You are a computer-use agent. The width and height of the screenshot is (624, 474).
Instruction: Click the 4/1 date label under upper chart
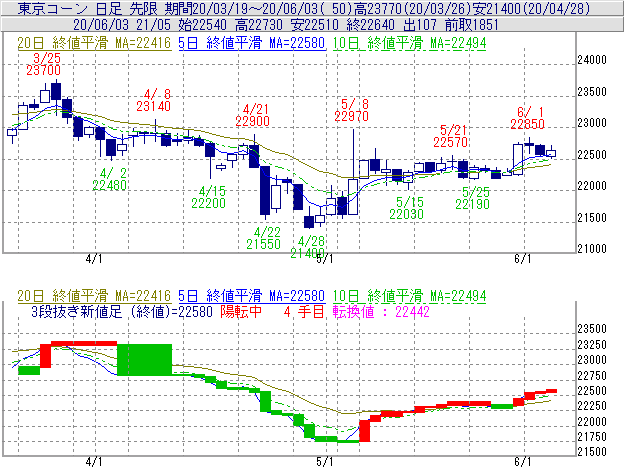point(94,259)
